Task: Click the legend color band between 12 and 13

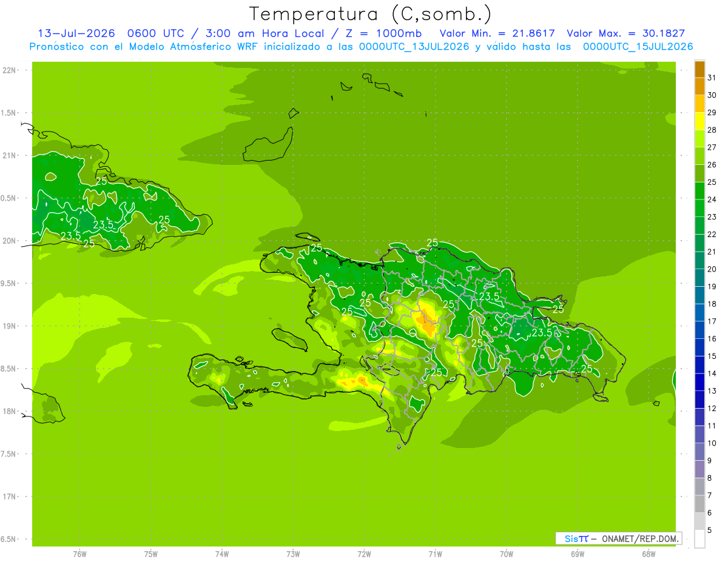Action: [699, 400]
